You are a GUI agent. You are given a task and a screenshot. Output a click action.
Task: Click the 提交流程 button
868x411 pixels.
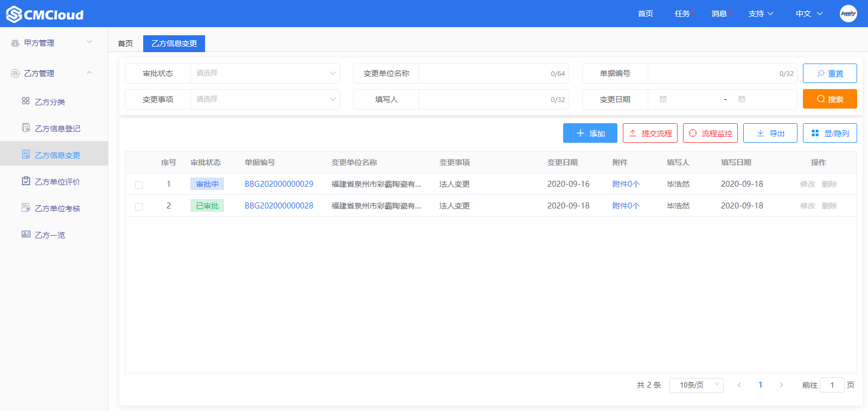click(650, 133)
